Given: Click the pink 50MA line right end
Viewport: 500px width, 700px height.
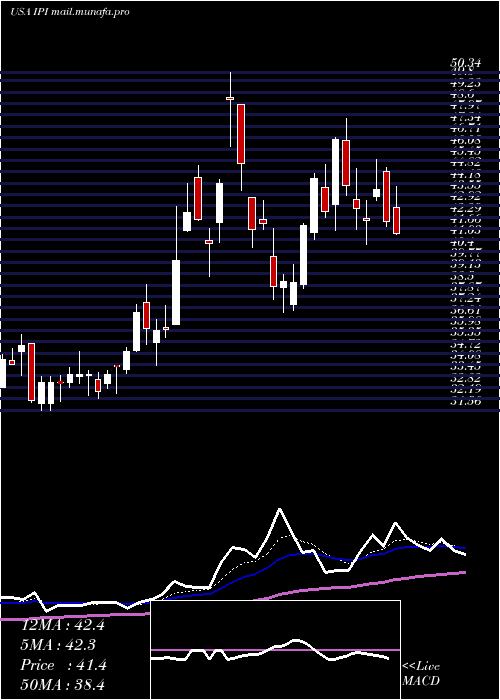Looking at the screenshot, I should tap(464, 572).
